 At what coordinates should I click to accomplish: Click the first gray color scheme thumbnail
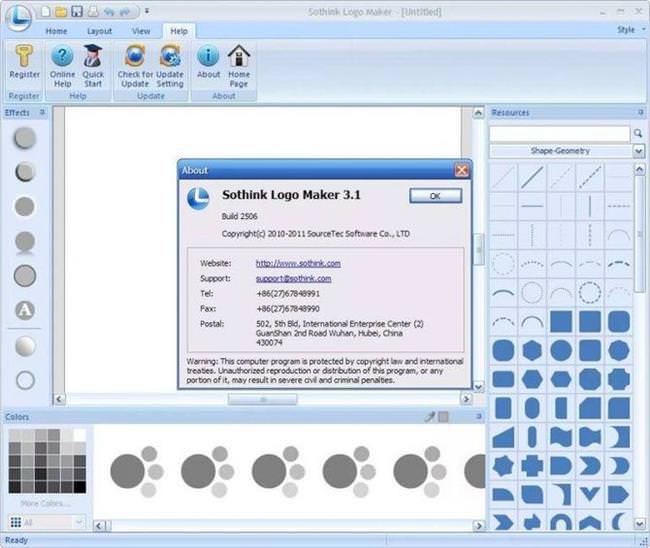[137, 471]
